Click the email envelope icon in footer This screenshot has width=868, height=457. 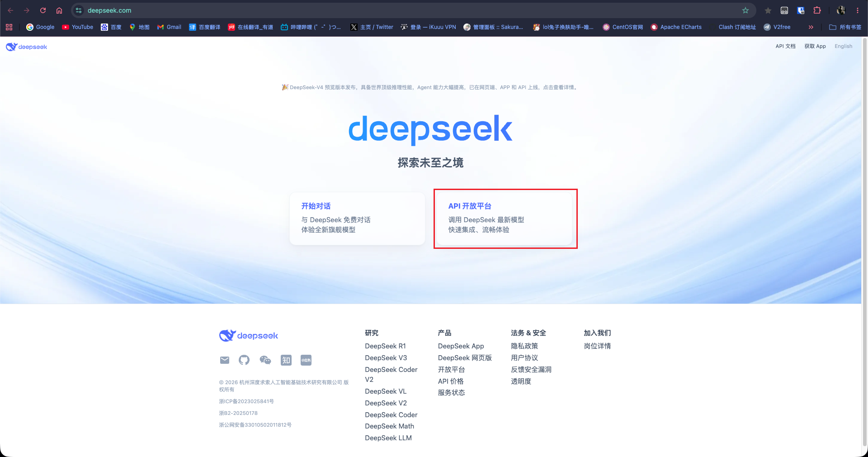225,360
